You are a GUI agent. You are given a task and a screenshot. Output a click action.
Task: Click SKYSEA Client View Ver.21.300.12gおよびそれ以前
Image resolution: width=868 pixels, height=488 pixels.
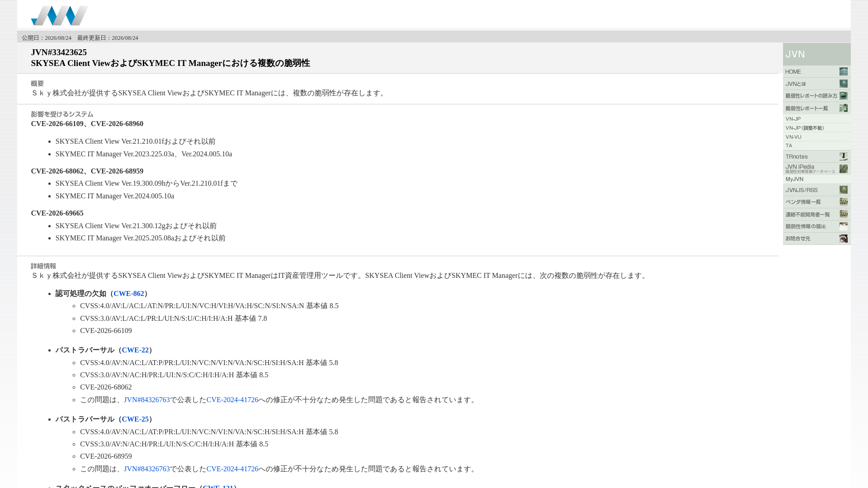[136, 226]
